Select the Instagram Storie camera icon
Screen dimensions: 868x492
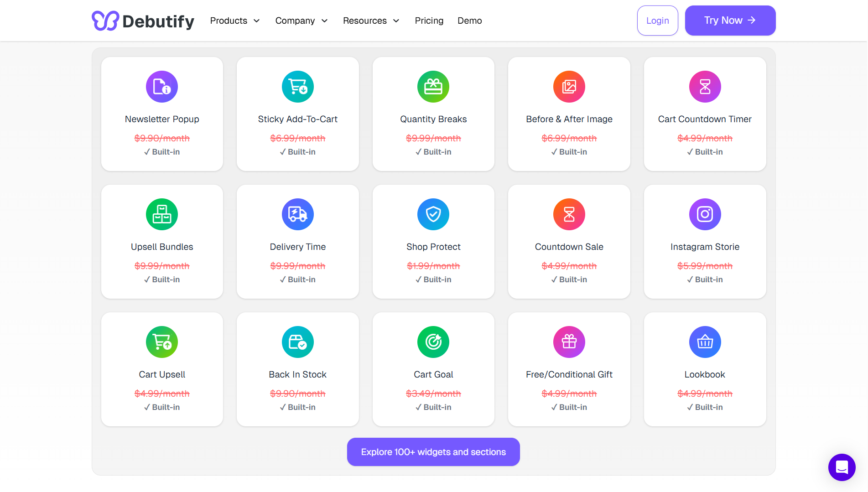point(705,214)
